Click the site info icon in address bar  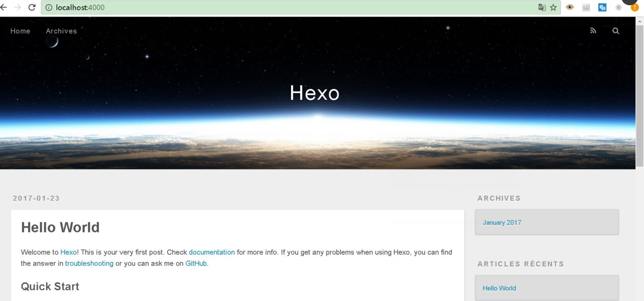[49, 8]
